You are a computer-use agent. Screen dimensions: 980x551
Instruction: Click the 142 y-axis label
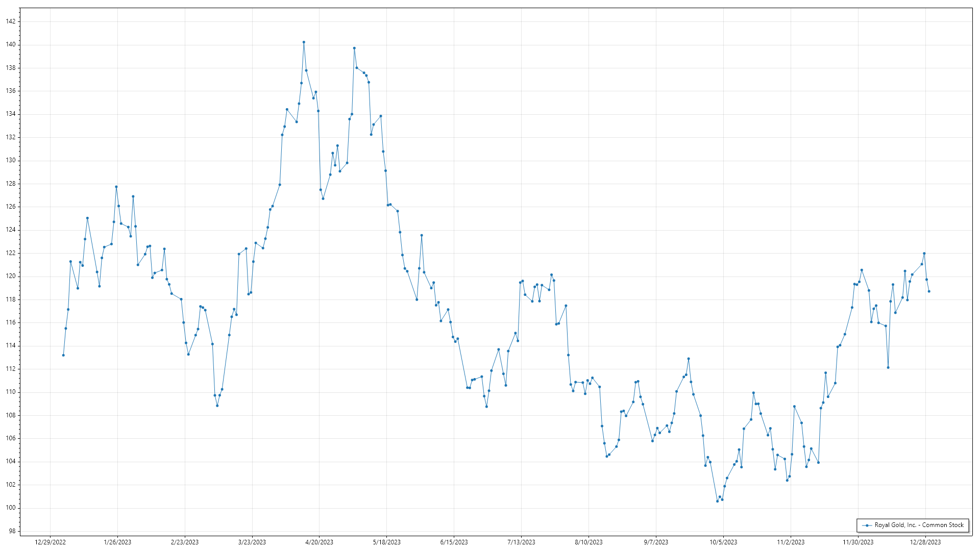(x=11, y=21)
